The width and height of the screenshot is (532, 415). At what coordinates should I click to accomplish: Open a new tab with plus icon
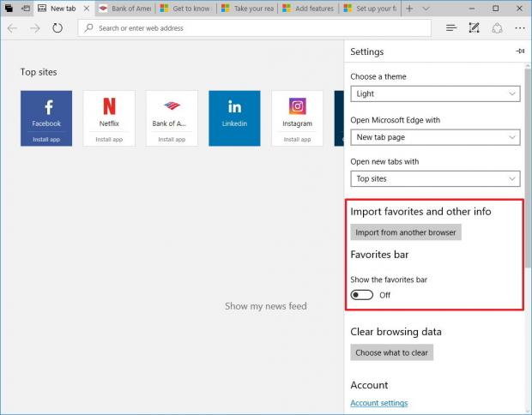pyautogui.click(x=410, y=9)
